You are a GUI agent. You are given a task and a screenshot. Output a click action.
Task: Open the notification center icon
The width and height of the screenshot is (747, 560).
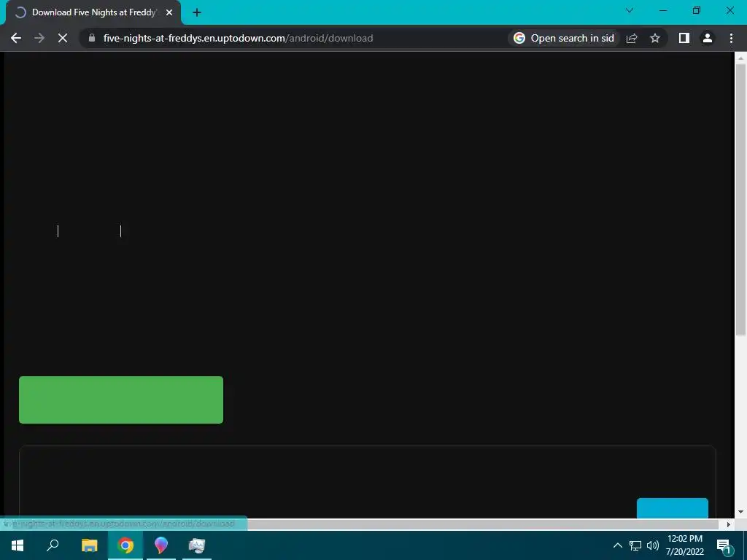point(724,545)
